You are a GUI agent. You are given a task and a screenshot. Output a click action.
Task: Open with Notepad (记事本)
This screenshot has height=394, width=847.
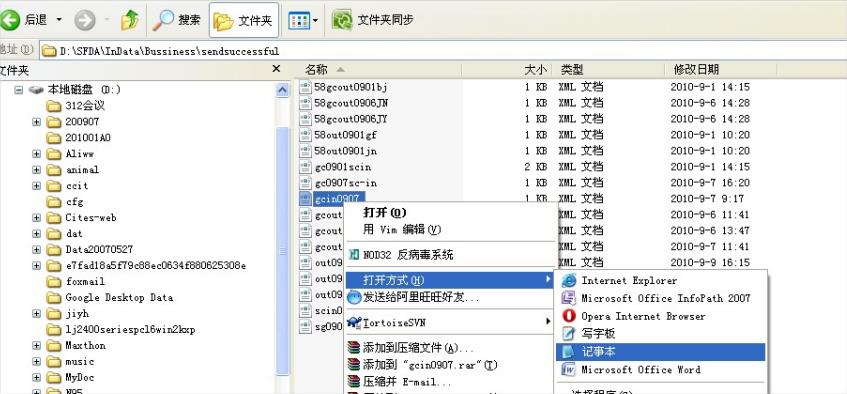[661, 352]
